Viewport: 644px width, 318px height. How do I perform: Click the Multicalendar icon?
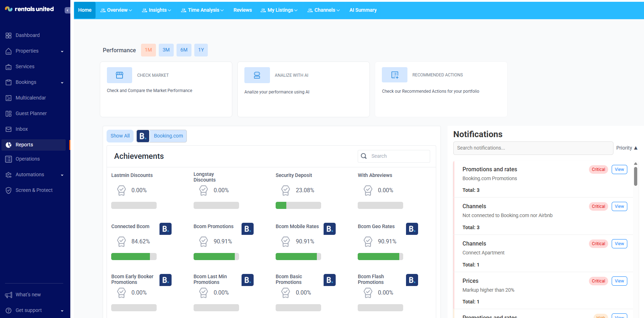point(9,98)
